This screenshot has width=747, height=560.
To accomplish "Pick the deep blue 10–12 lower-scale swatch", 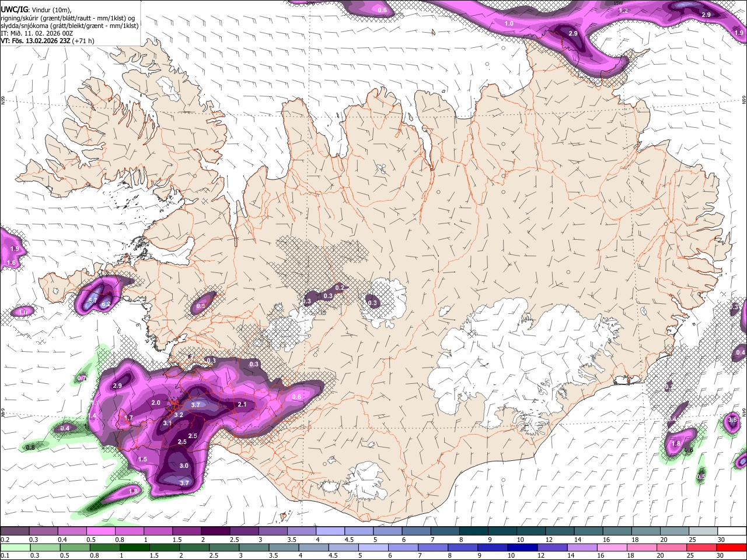I will (x=522, y=547).
